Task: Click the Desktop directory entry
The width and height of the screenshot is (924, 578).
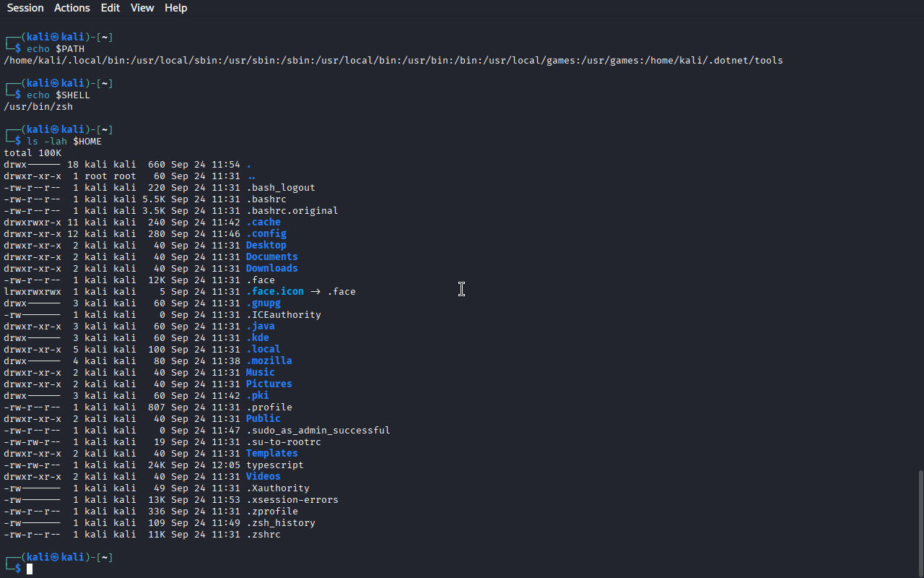Action: [266, 246]
